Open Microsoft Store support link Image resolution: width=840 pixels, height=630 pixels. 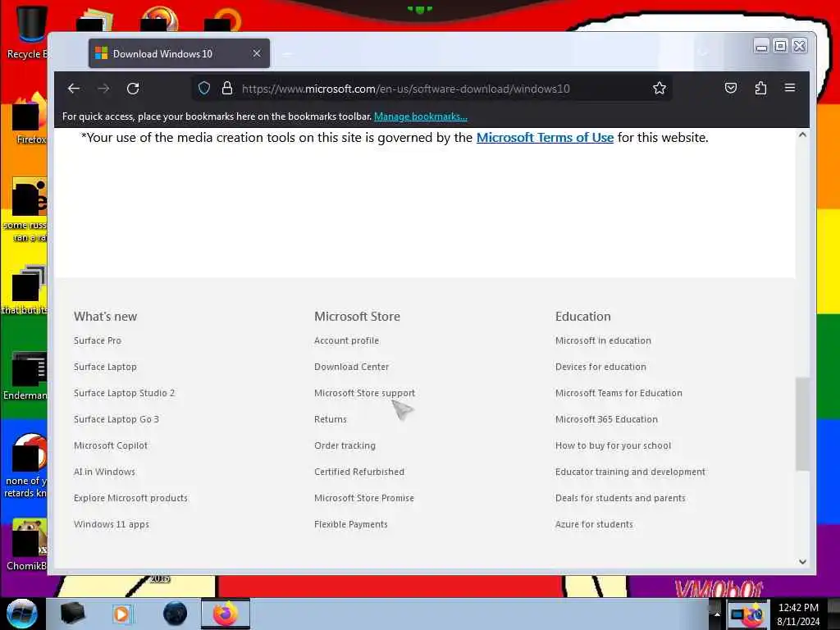[364, 393]
